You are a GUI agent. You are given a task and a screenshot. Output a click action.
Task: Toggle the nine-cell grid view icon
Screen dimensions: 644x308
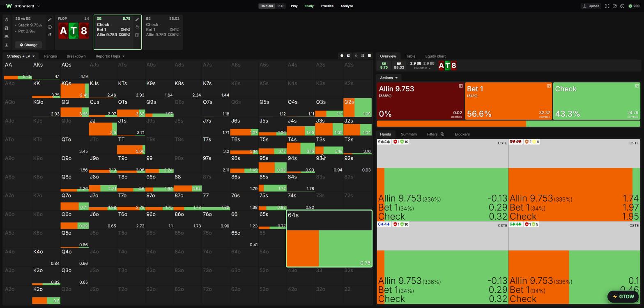coord(363,56)
